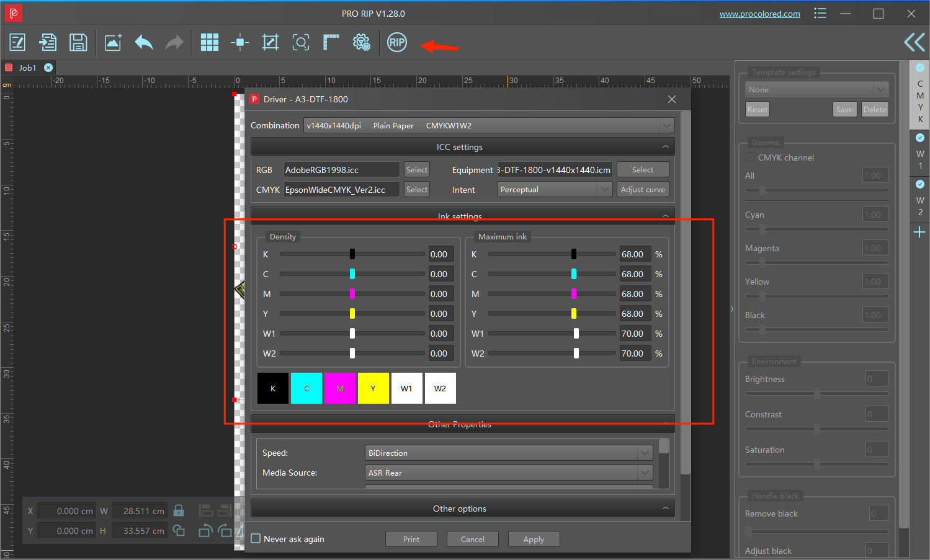Click the magenta M color swatch

click(340, 388)
